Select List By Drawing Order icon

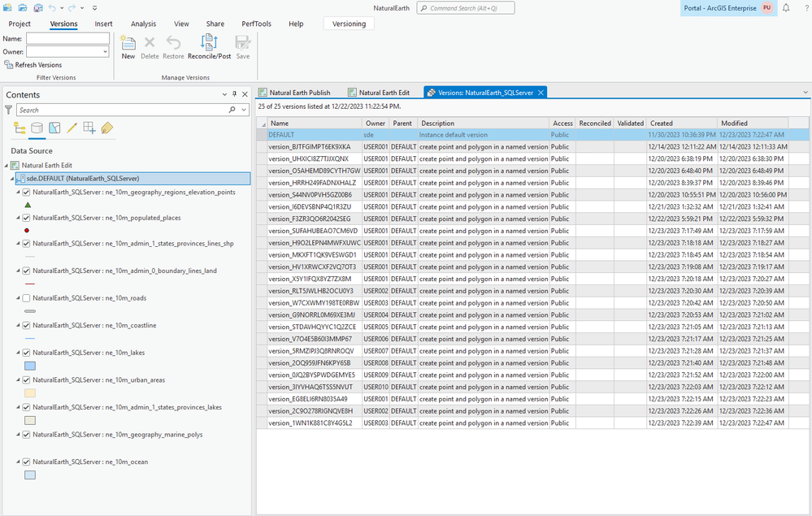20,128
